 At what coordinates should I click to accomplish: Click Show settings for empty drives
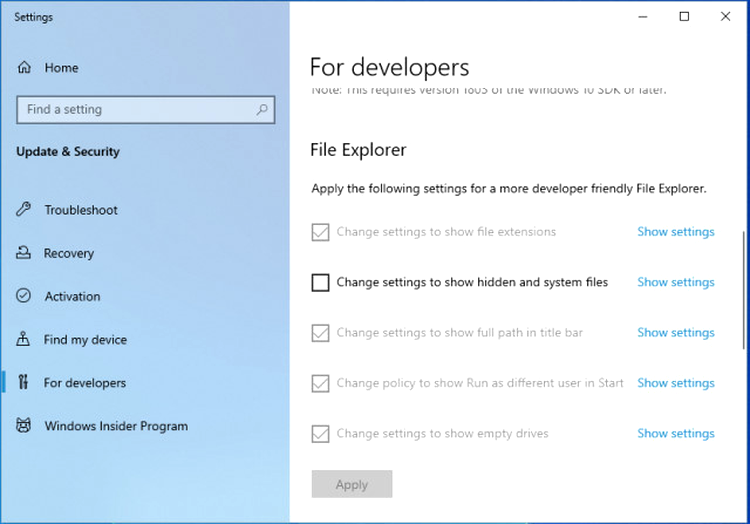pos(675,434)
